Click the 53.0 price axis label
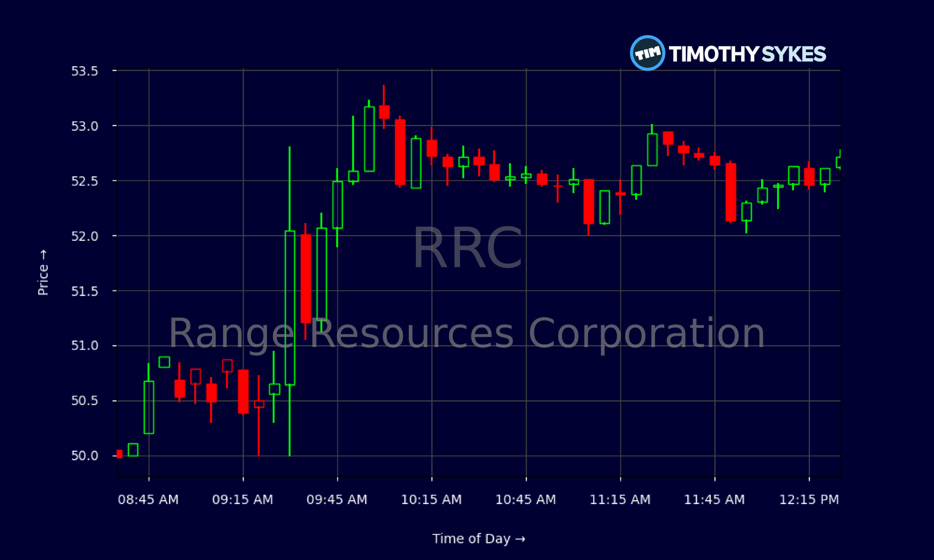The height and width of the screenshot is (560, 934). click(x=85, y=126)
